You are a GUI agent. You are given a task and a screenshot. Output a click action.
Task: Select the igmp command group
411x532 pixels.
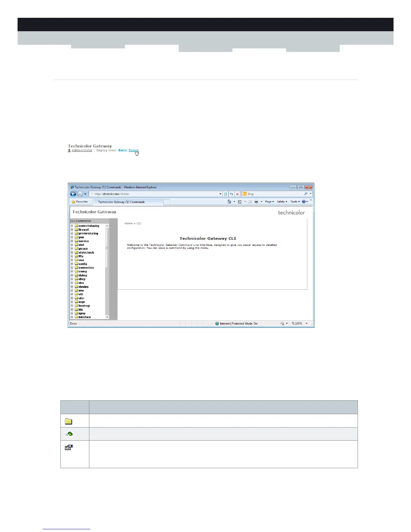(82, 313)
